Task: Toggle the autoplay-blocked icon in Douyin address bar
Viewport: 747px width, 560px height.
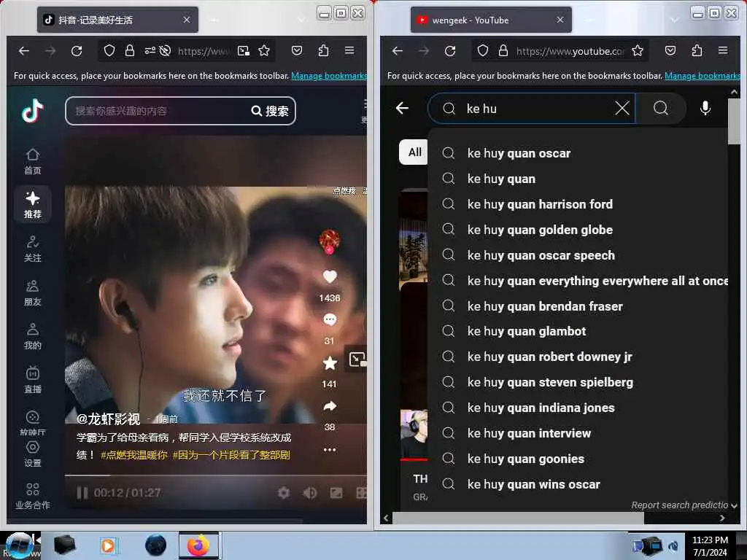Action: coord(165,50)
